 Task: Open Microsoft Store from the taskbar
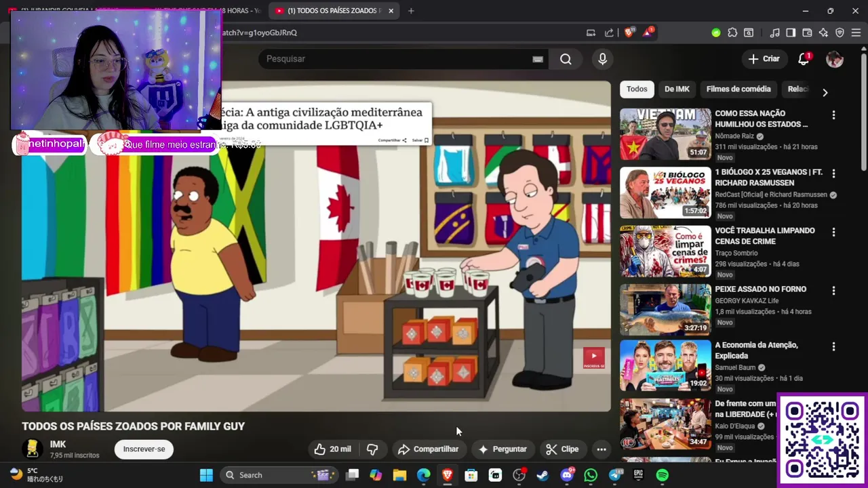471,475
